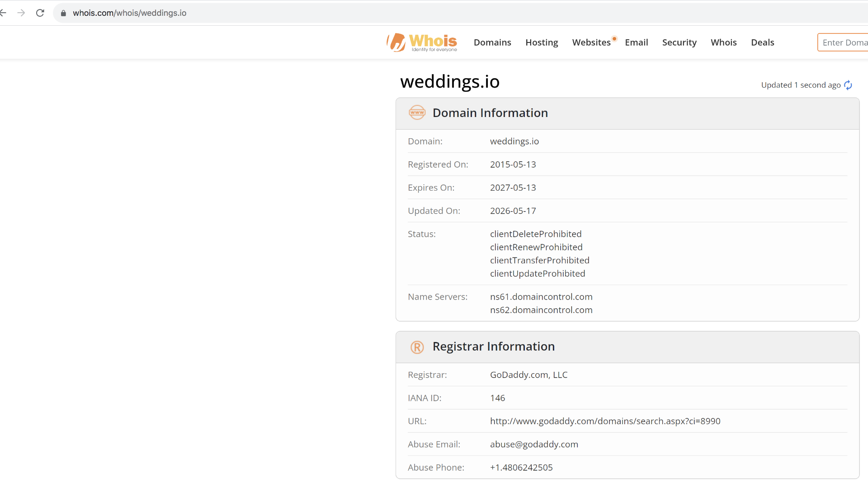868x487 pixels.
Task: Click the Abuse Email label
Action: (x=434, y=445)
